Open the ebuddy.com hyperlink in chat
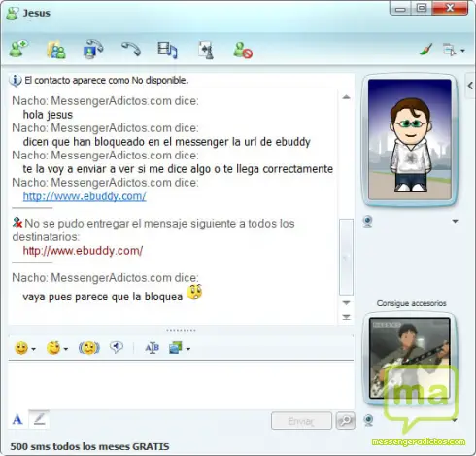This screenshot has height=456, width=476. 85,196
